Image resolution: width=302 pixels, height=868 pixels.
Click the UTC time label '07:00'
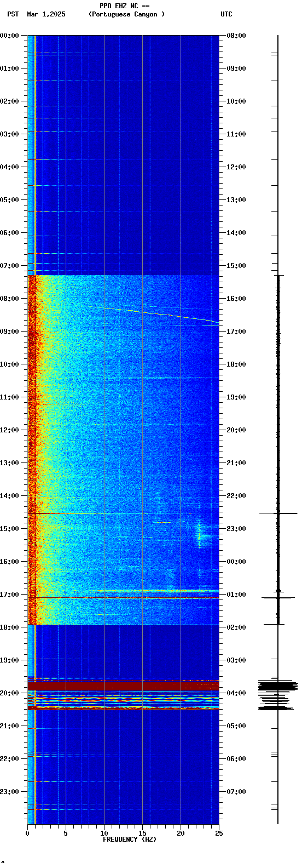236,792
